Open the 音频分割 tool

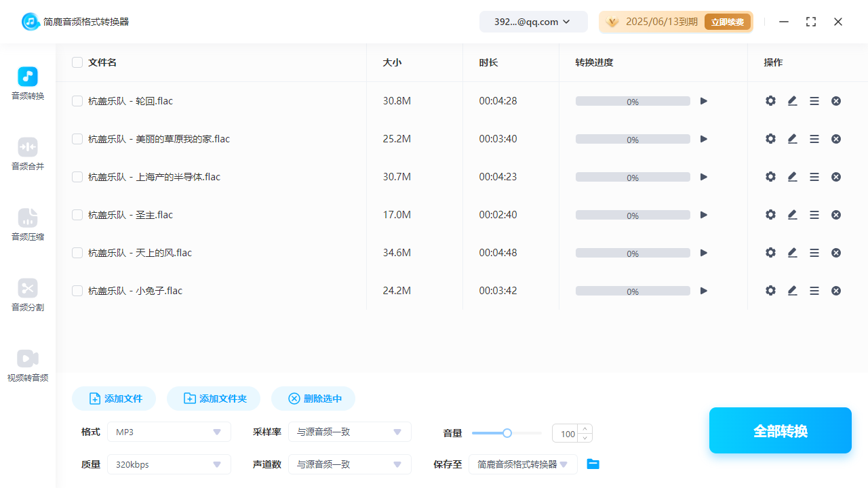coord(28,295)
